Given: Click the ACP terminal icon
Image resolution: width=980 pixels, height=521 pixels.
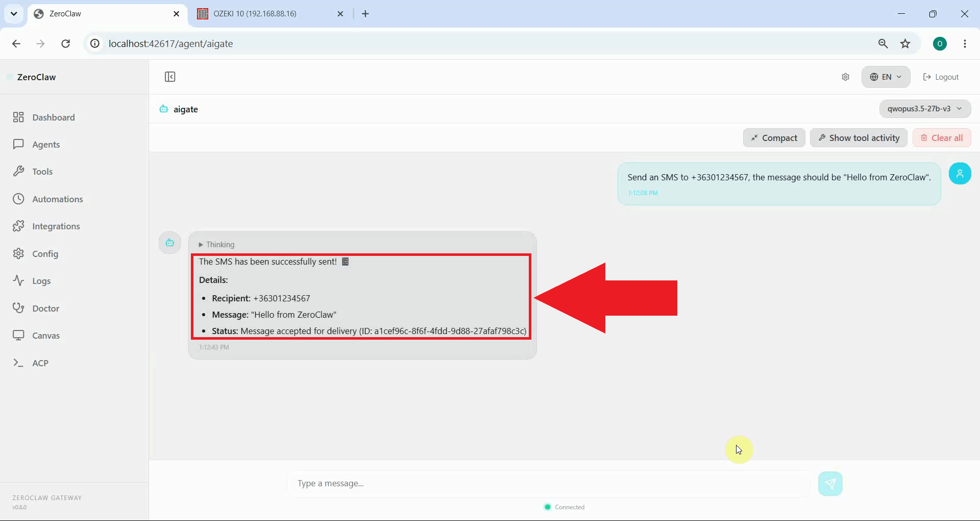Looking at the screenshot, I should coord(18,363).
